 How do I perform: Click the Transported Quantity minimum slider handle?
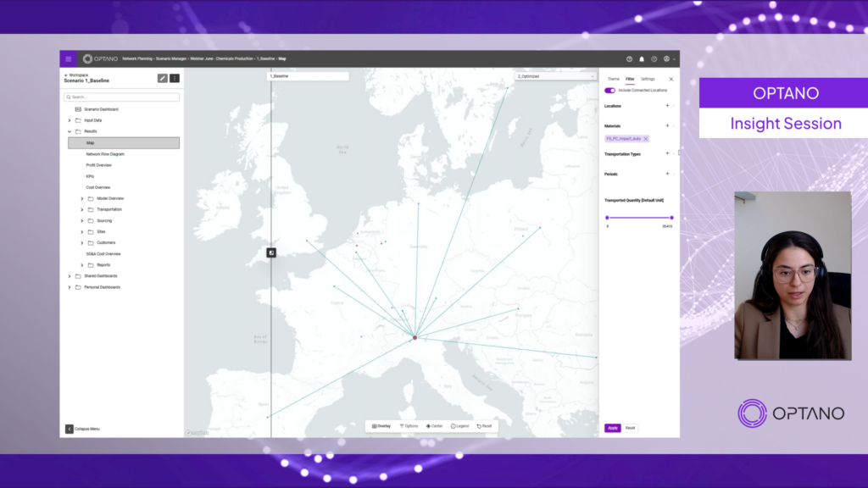tap(607, 218)
